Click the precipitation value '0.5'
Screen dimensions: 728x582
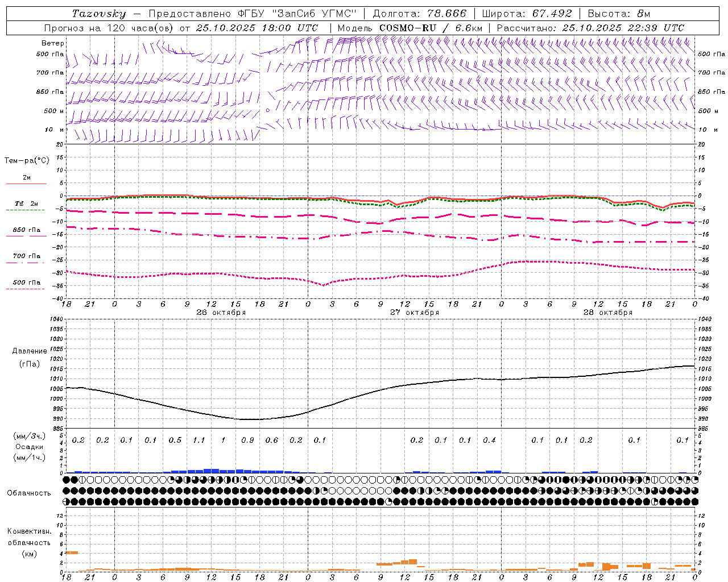pyautogui.click(x=175, y=440)
